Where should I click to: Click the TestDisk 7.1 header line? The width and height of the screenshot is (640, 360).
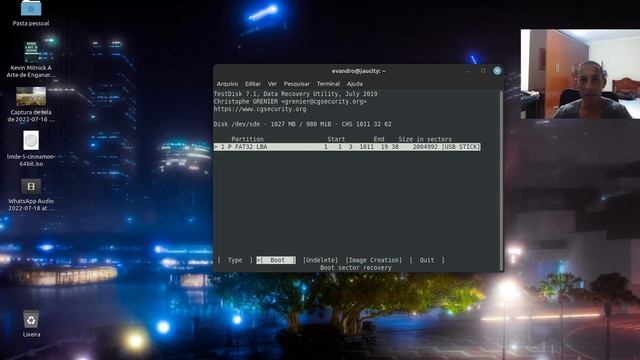point(296,94)
